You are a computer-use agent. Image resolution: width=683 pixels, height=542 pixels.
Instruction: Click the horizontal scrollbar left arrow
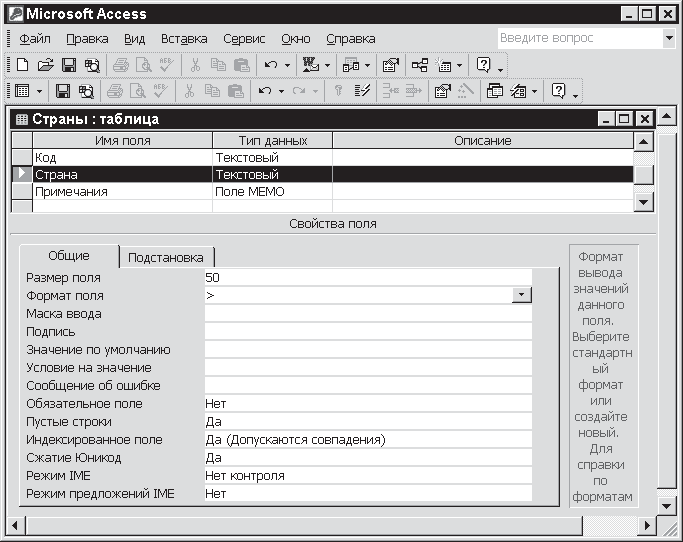point(15,525)
